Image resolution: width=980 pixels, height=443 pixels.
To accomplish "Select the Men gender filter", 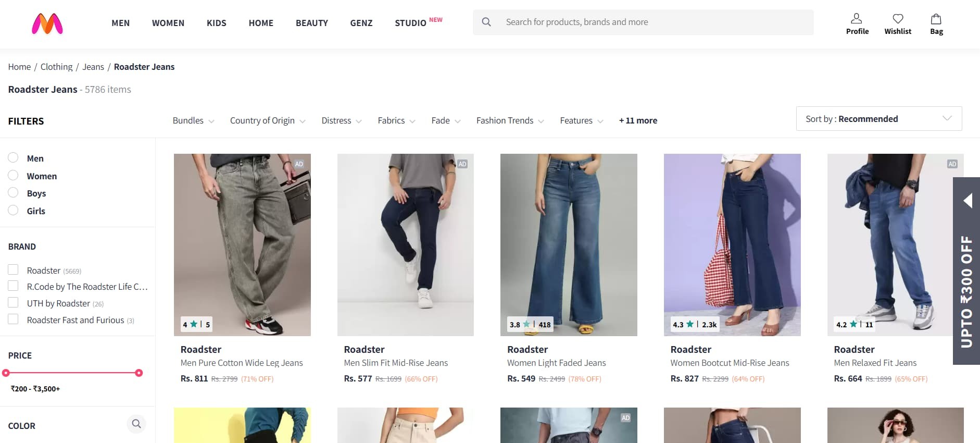I will (x=13, y=158).
